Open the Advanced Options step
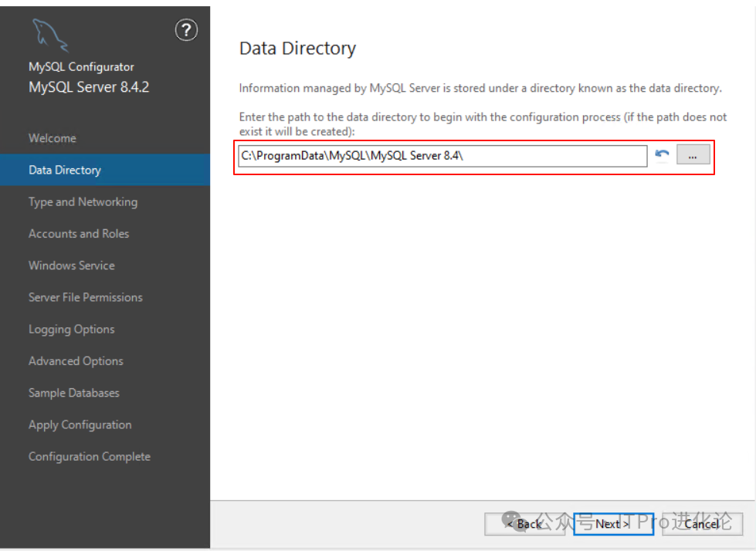Screen dimensions: 756x551 76,360
